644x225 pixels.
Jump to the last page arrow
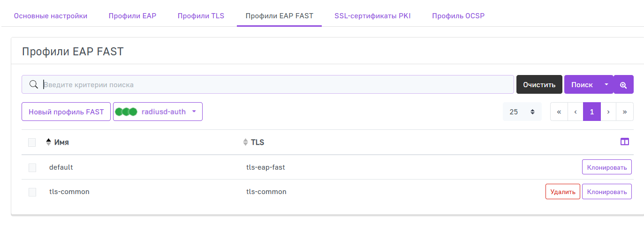[x=624, y=112]
